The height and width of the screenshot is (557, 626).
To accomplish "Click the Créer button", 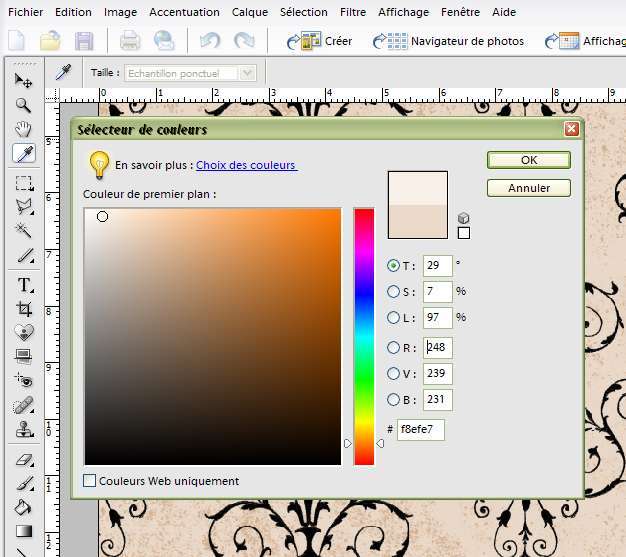I will click(x=320, y=41).
